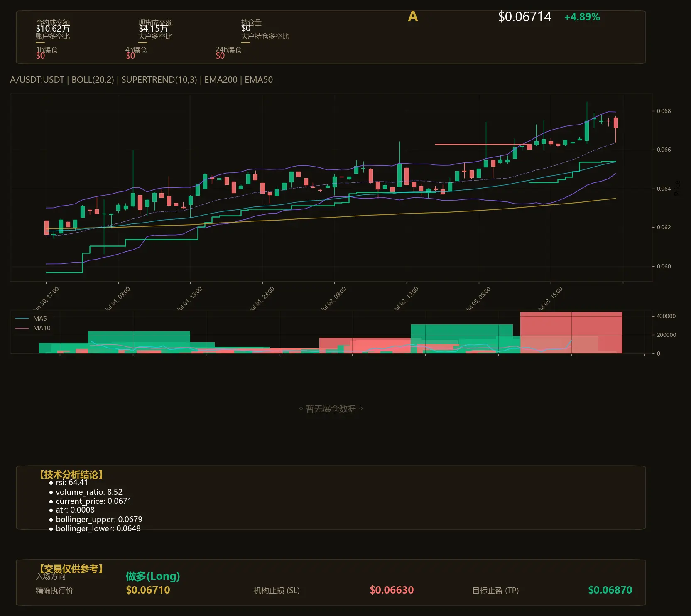The image size is (691, 616).
Task: Click the yellow 'A' token symbol
Action: pyautogui.click(x=412, y=17)
